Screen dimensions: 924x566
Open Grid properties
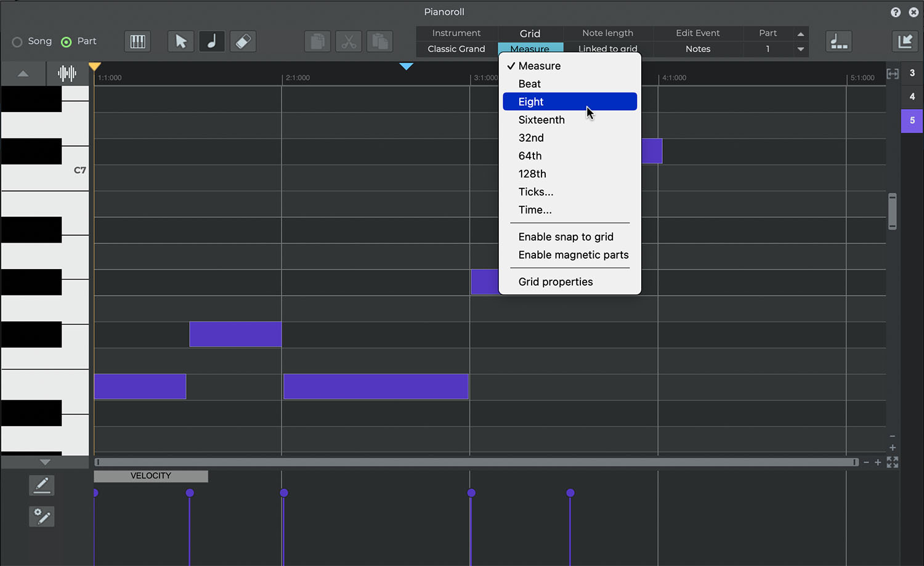(555, 282)
